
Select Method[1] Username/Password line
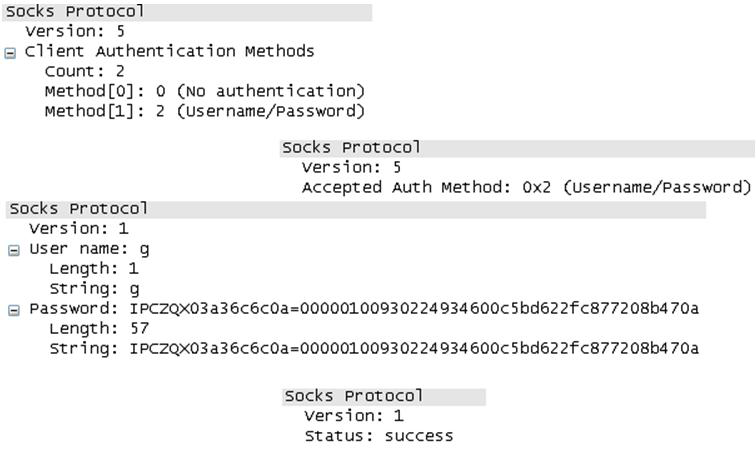[204, 111]
